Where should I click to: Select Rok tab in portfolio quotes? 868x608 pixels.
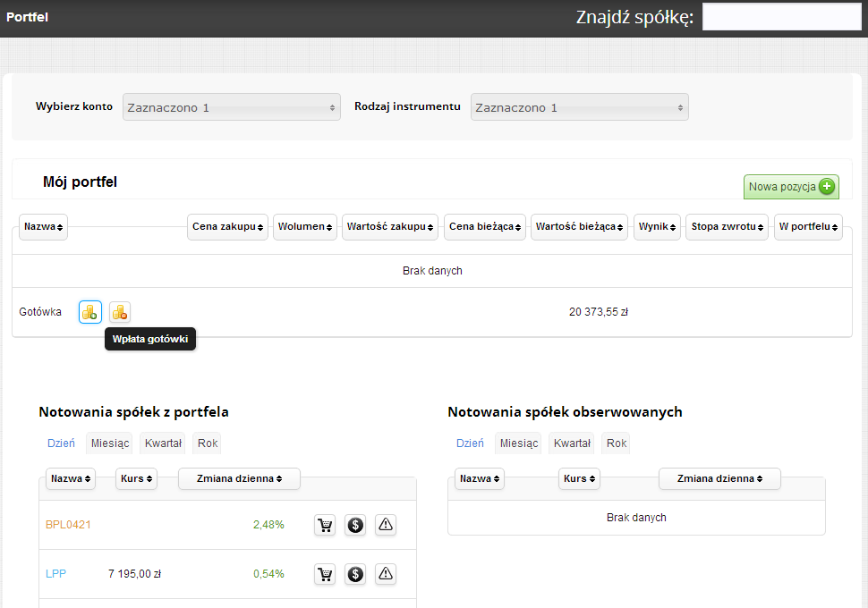[208, 443]
